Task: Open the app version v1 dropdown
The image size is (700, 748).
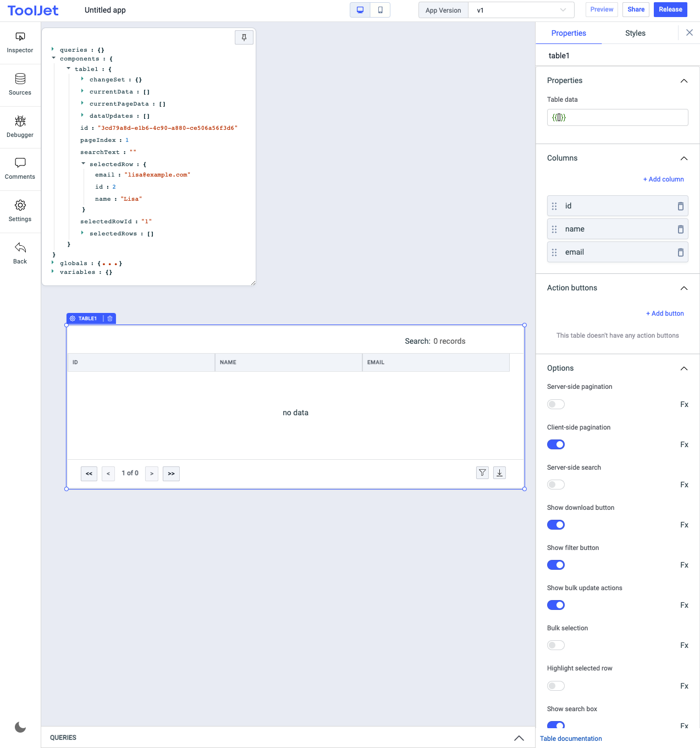Action: pyautogui.click(x=521, y=10)
